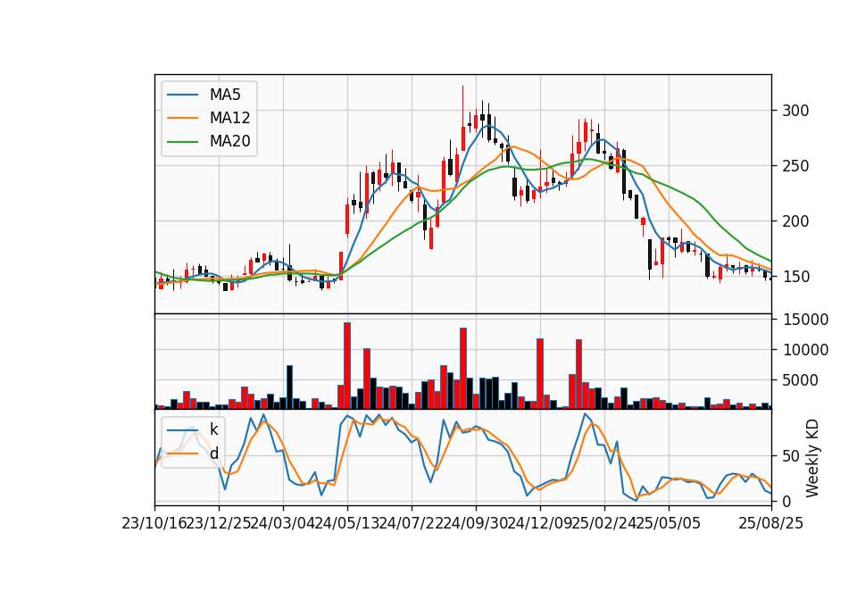Click the 200 price axis tick label
Viewport: 857px width, 616px height.
(795, 221)
